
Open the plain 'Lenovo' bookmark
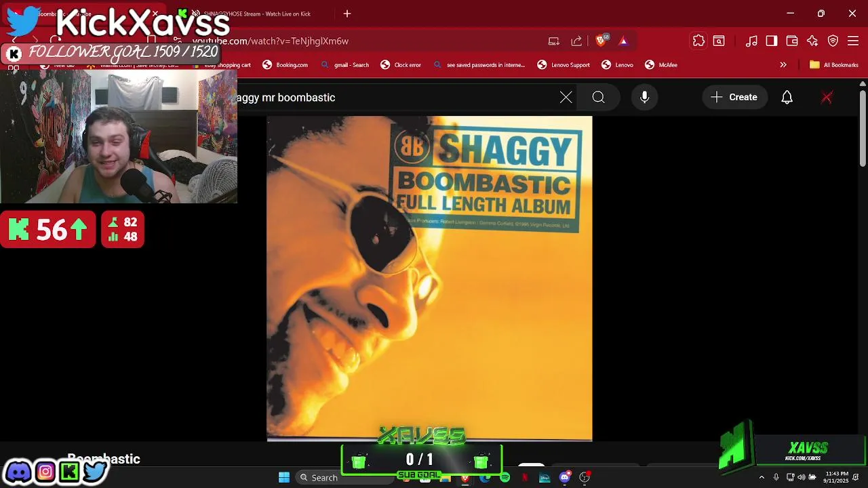pos(617,65)
